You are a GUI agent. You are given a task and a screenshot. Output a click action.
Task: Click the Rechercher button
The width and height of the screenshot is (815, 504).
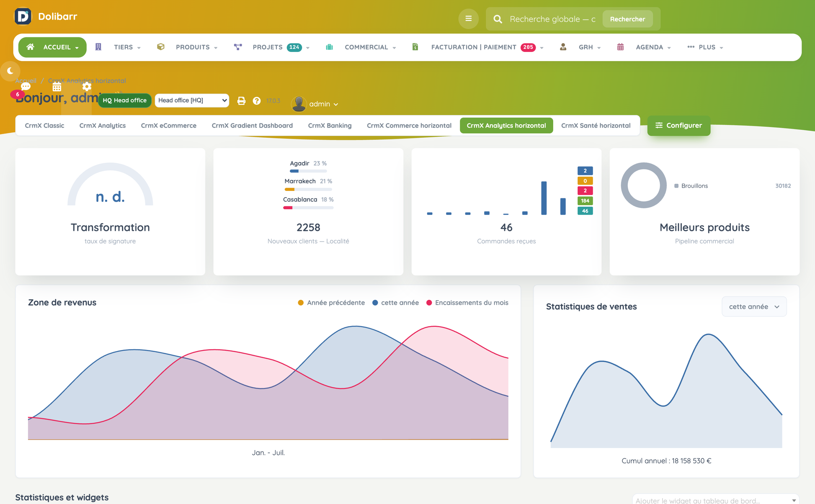[x=627, y=19]
